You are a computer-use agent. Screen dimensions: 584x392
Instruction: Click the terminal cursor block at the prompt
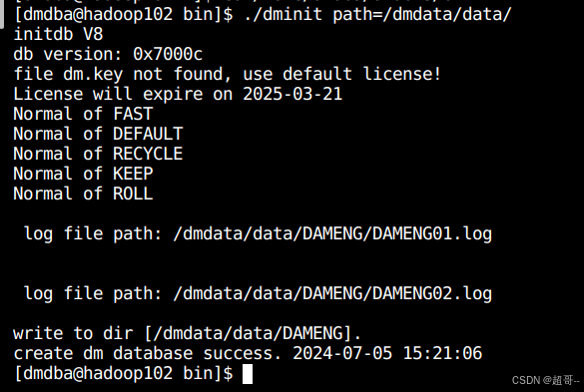(x=248, y=373)
